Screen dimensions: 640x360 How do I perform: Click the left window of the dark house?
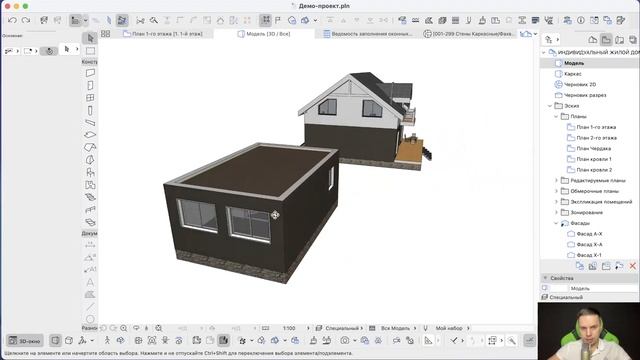pos(198,215)
